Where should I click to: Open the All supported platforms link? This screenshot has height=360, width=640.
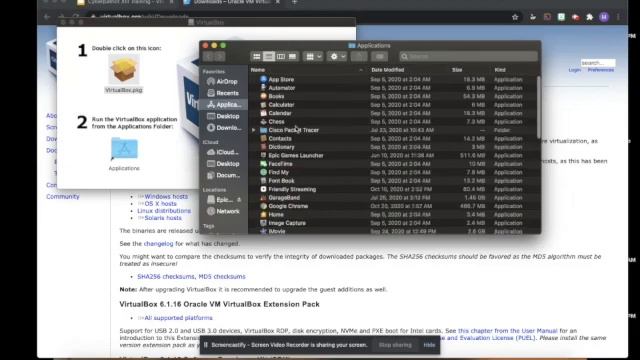(x=178, y=318)
